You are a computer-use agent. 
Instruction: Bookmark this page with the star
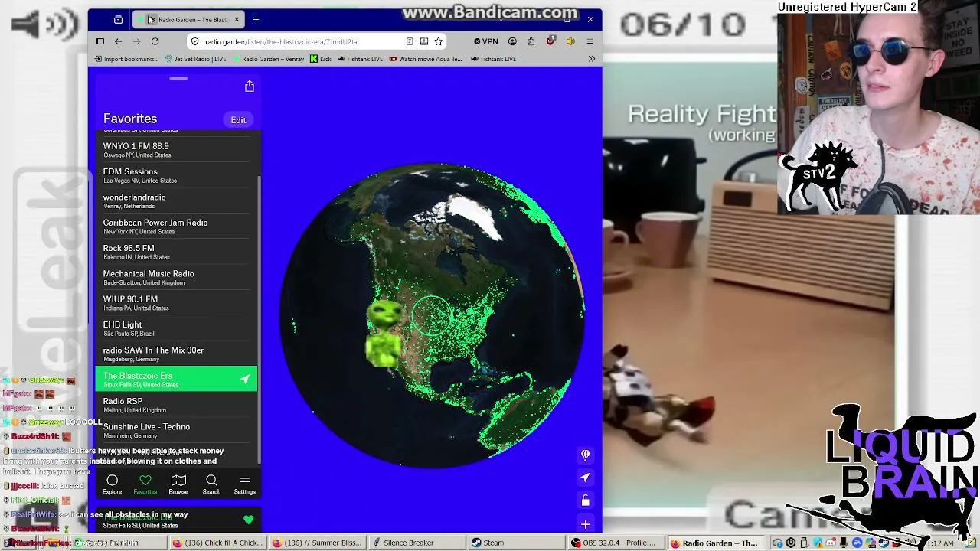tap(438, 41)
